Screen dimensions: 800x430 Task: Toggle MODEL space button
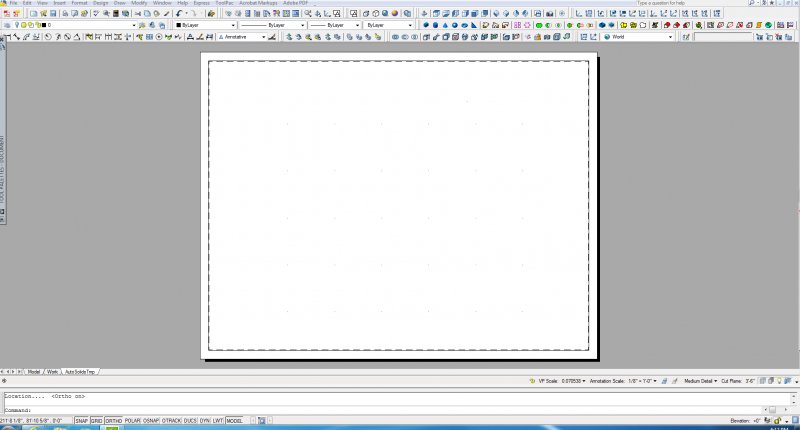(234, 421)
